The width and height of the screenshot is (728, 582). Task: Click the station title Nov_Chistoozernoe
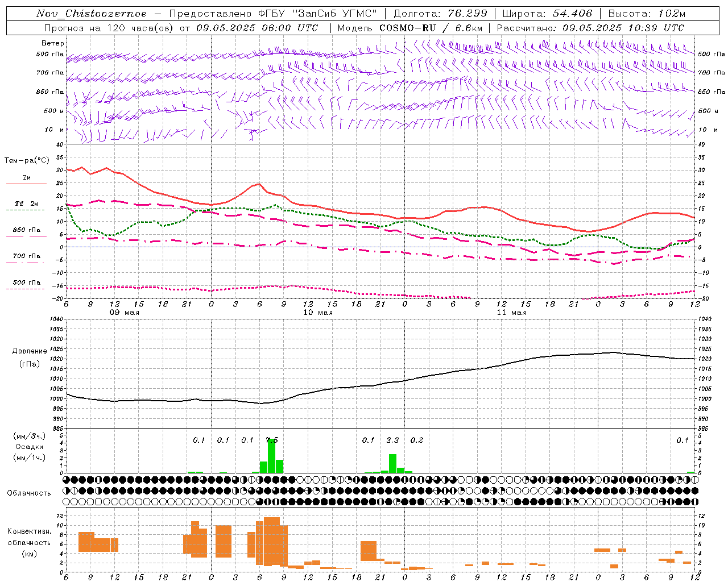[91, 14]
